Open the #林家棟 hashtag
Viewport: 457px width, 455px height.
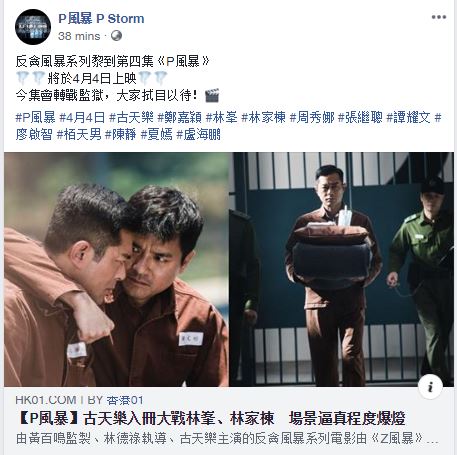click(x=264, y=117)
